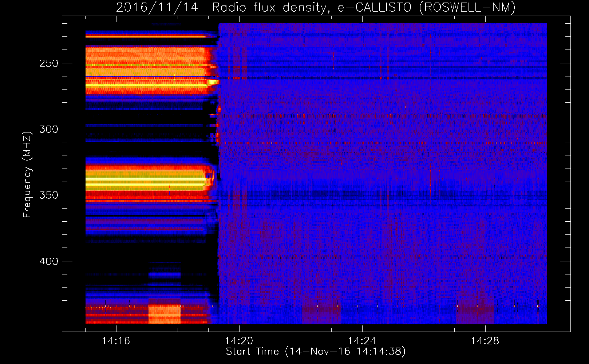This screenshot has width=589, height=364.
Task: Click the 14:20 time tick label
Action: point(239,341)
